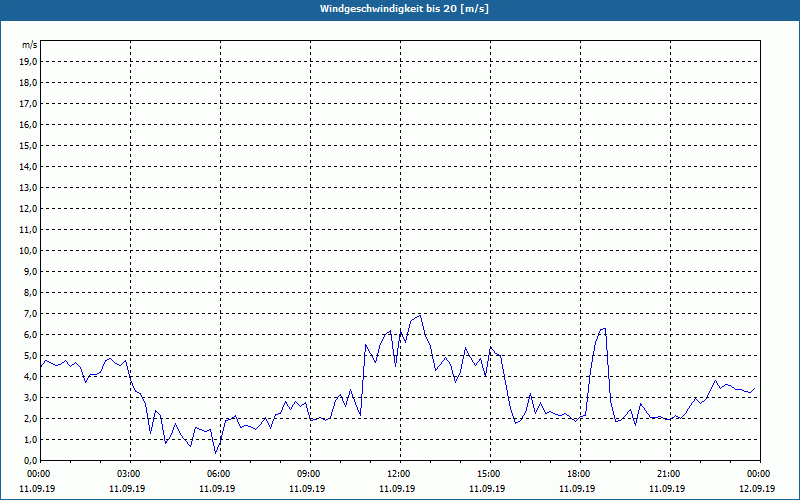Click the leftmost 00:00 time label
This screenshot has width=800, height=500.
[x=39, y=473]
